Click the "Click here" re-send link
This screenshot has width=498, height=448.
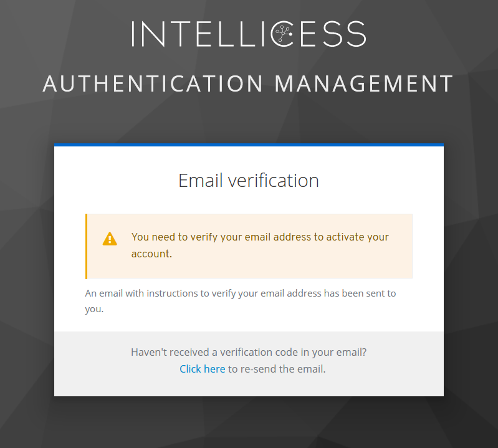coord(202,369)
